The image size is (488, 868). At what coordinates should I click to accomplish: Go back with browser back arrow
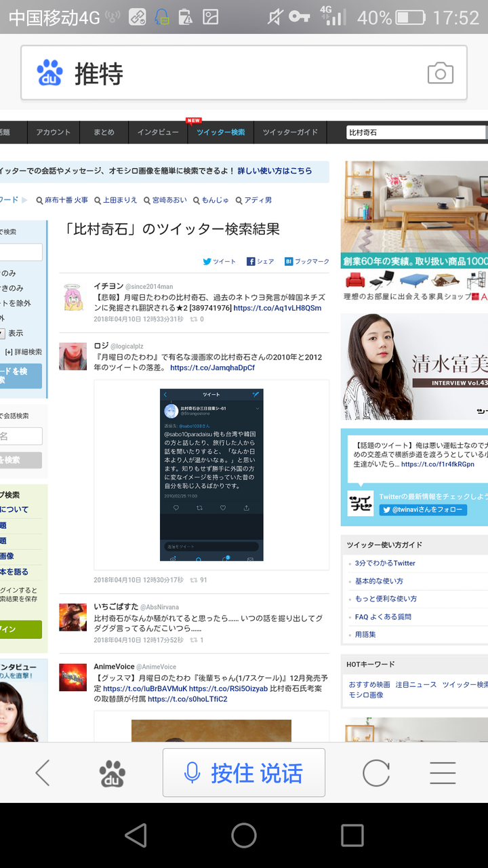(43, 772)
